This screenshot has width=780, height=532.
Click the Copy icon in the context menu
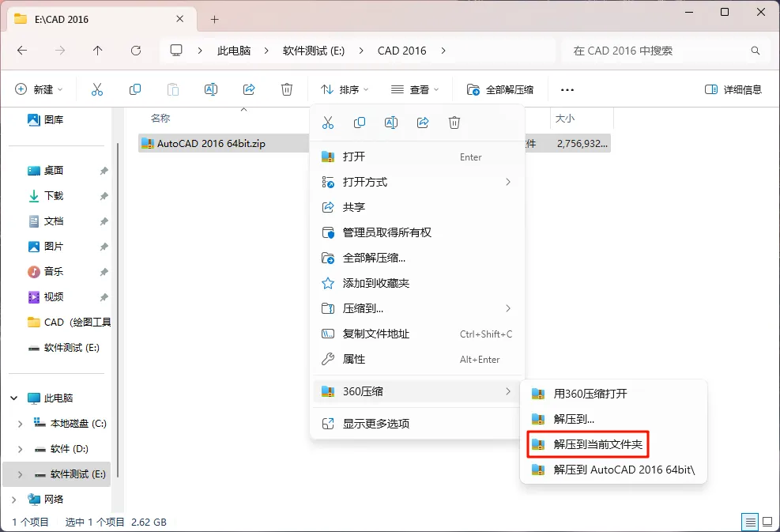click(359, 123)
